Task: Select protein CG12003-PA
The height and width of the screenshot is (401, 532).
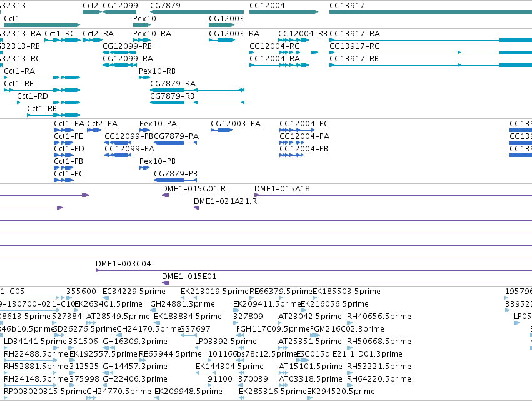Action: 236,124
